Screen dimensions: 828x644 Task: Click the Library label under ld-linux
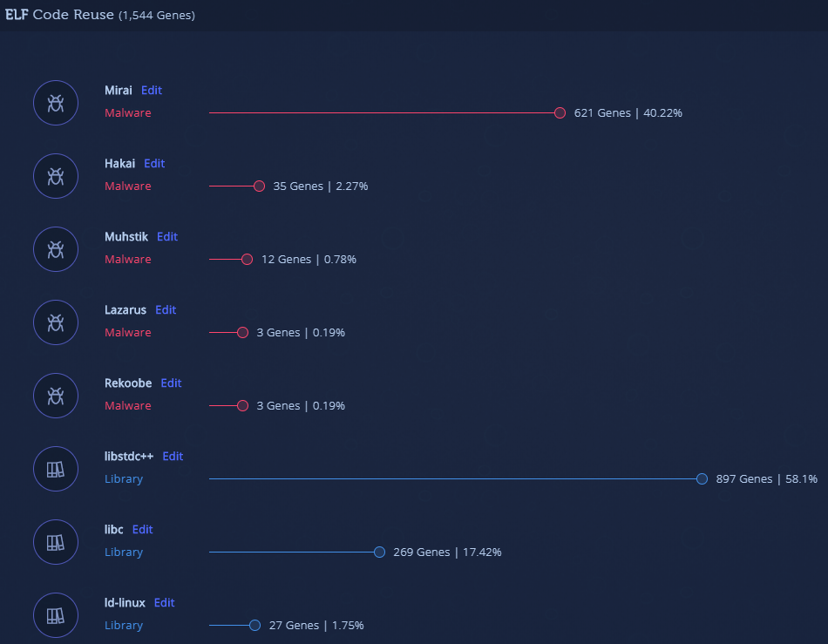pyautogui.click(x=123, y=625)
